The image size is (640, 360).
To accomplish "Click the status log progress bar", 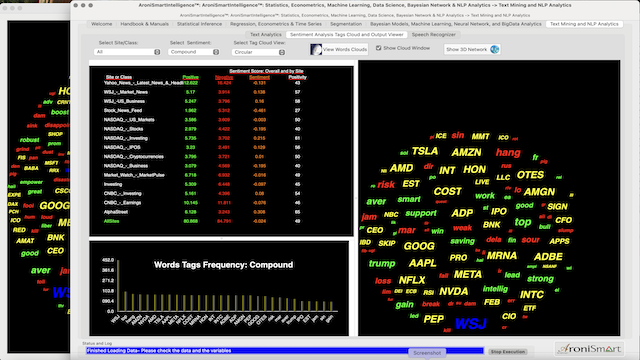I will [x=285, y=351].
